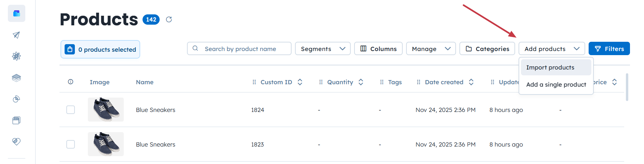This screenshot has width=644, height=164.
Task: Click the paper plane icon in sidebar
Action: [16, 35]
